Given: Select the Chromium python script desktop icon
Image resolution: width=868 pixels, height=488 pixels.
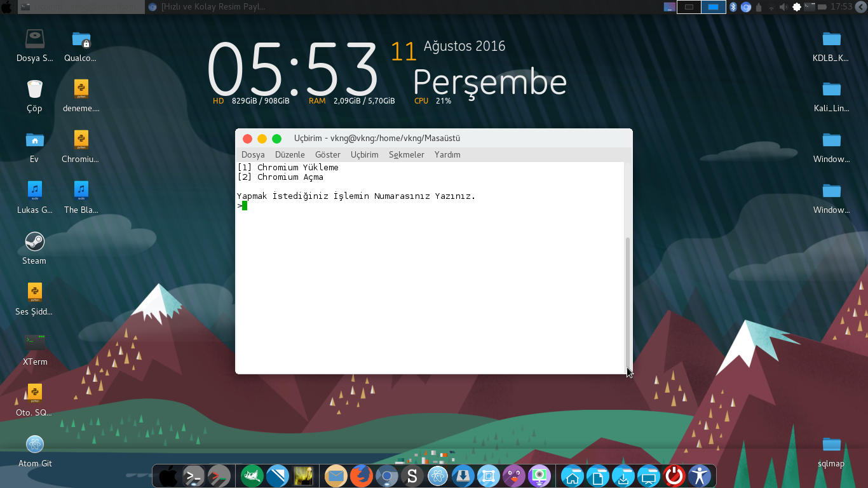Looking at the screenshot, I should point(81,140).
